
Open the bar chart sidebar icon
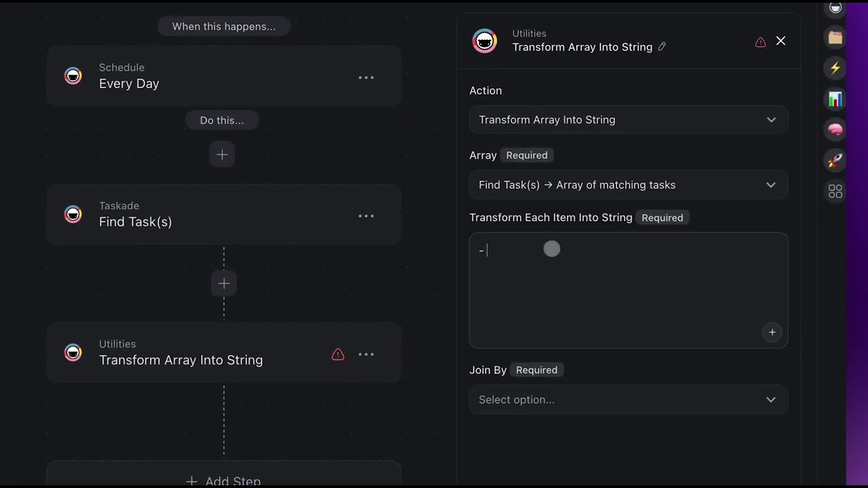835,100
